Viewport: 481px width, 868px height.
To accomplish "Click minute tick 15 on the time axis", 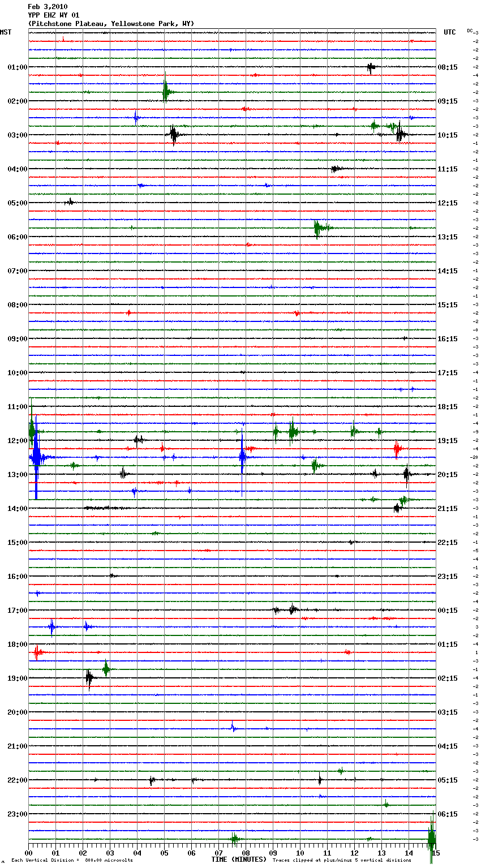I will [436, 853].
